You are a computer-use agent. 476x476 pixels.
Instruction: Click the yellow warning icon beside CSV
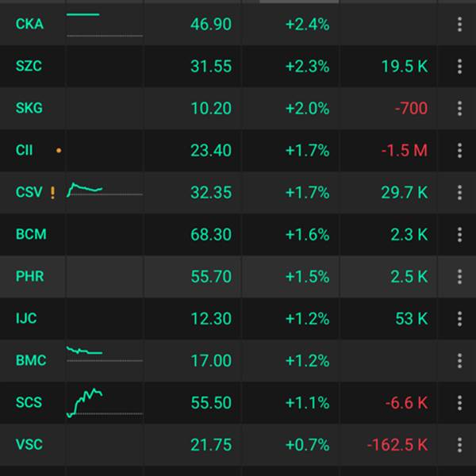point(52,193)
